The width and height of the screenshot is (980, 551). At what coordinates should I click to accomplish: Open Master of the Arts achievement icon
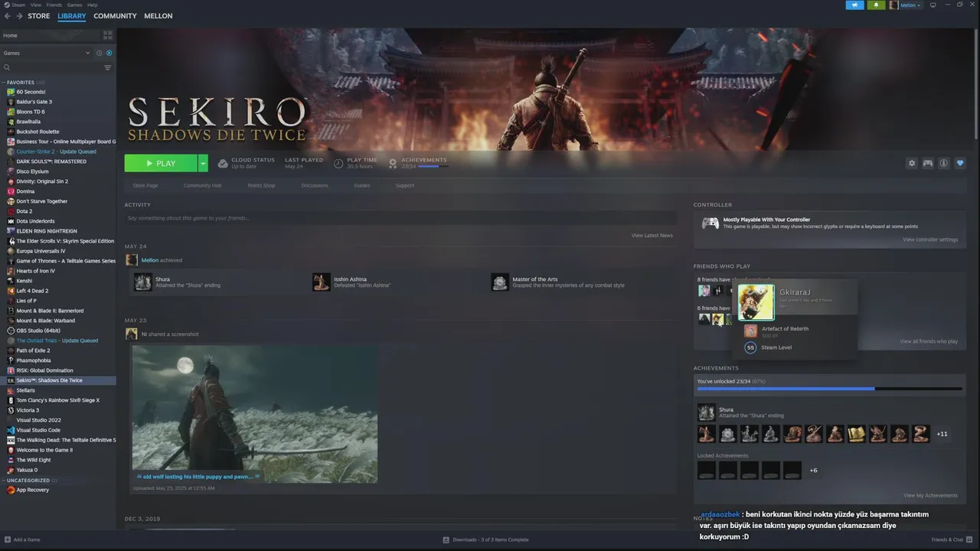(x=500, y=282)
